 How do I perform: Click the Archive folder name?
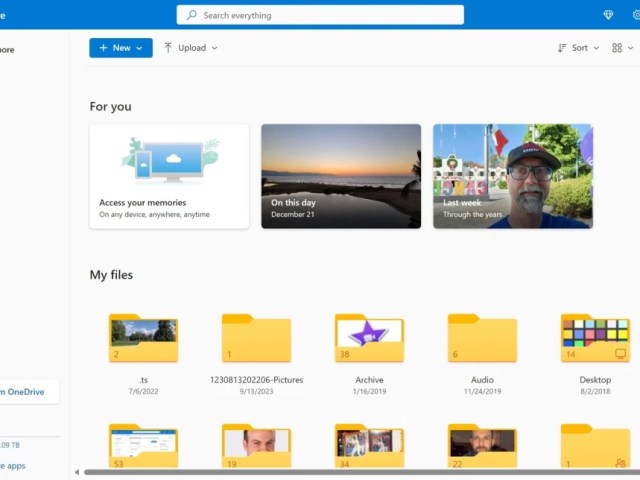pyautogui.click(x=369, y=380)
